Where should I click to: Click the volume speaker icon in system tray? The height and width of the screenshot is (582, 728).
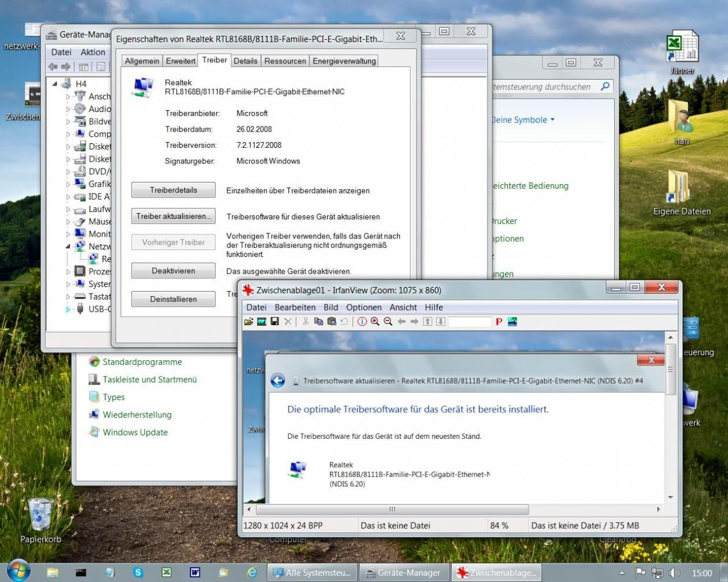(x=674, y=573)
